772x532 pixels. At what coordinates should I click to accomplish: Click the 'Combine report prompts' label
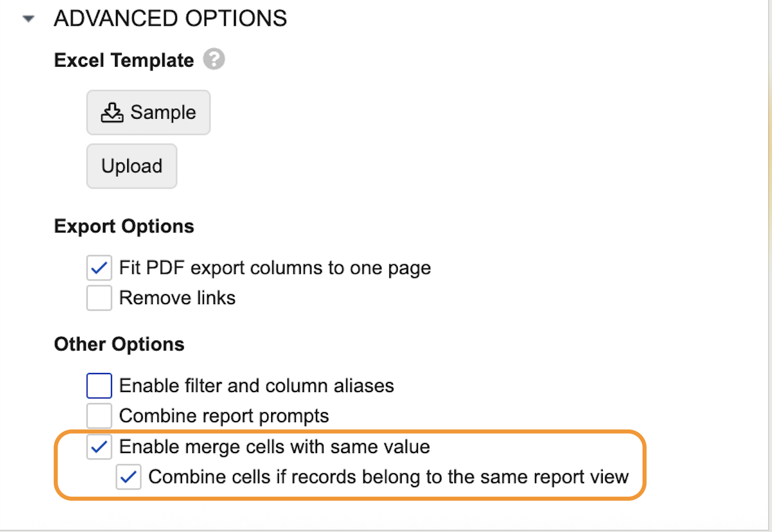224,416
